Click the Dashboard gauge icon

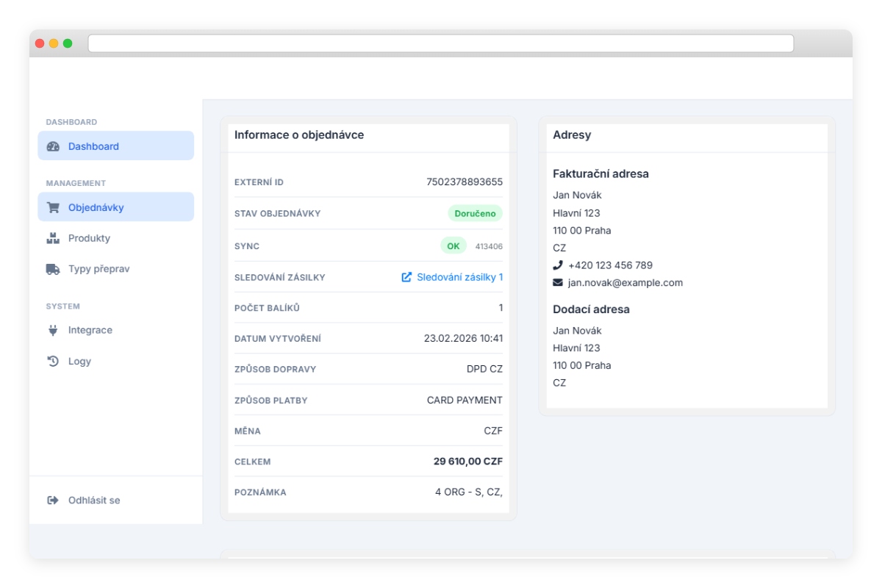(x=53, y=146)
